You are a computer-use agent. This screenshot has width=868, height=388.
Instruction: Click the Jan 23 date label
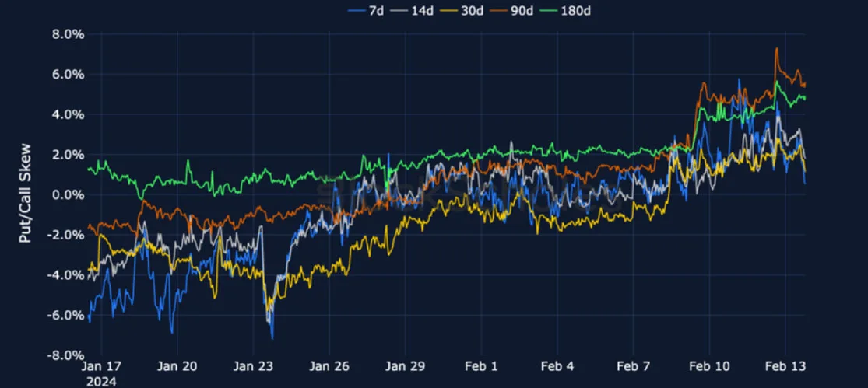pyautogui.click(x=253, y=367)
